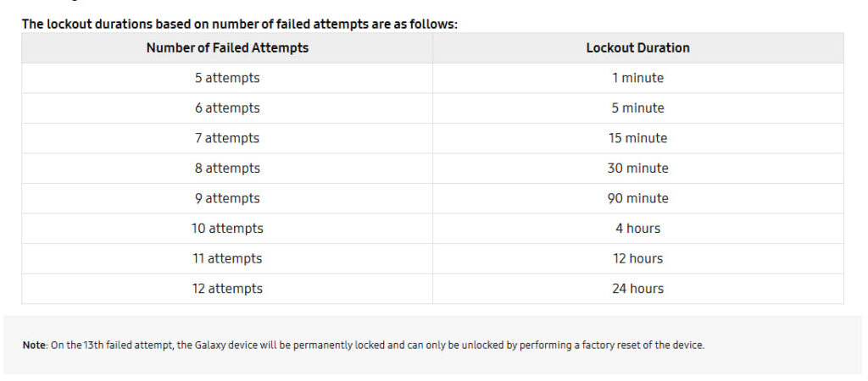Click the lockout durations heading text

click(x=240, y=25)
